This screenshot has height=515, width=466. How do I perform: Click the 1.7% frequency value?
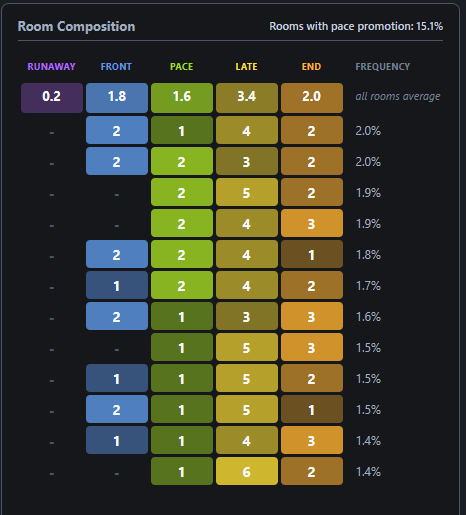pyautogui.click(x=368, y=286)
